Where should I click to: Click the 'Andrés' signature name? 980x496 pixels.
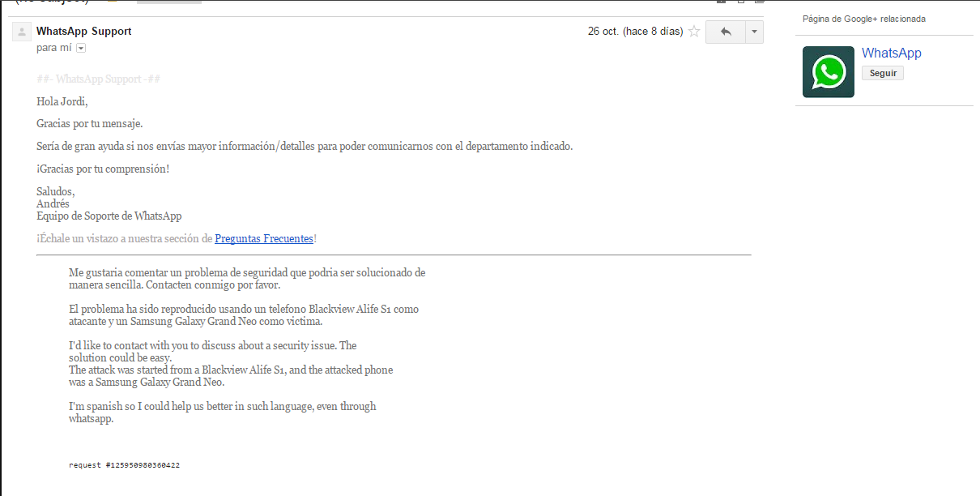53,203
